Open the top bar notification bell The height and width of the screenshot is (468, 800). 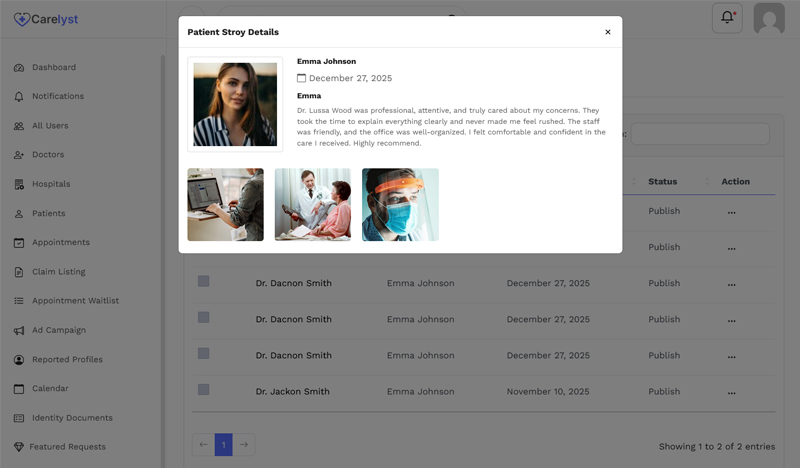727,18
